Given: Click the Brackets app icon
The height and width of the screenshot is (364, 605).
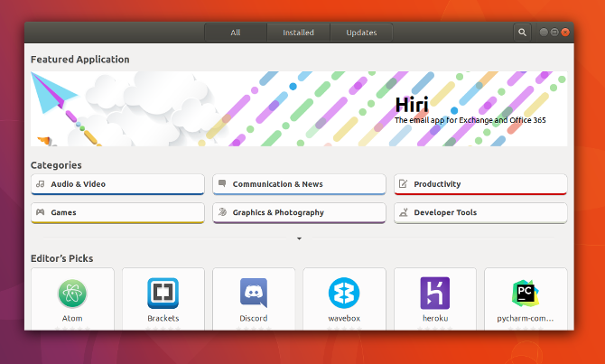Looking at the screenshot, I should tap(163, 294).
